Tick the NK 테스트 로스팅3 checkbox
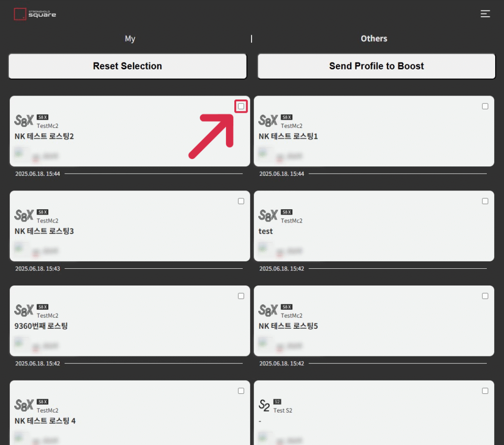 click(241, 201)
